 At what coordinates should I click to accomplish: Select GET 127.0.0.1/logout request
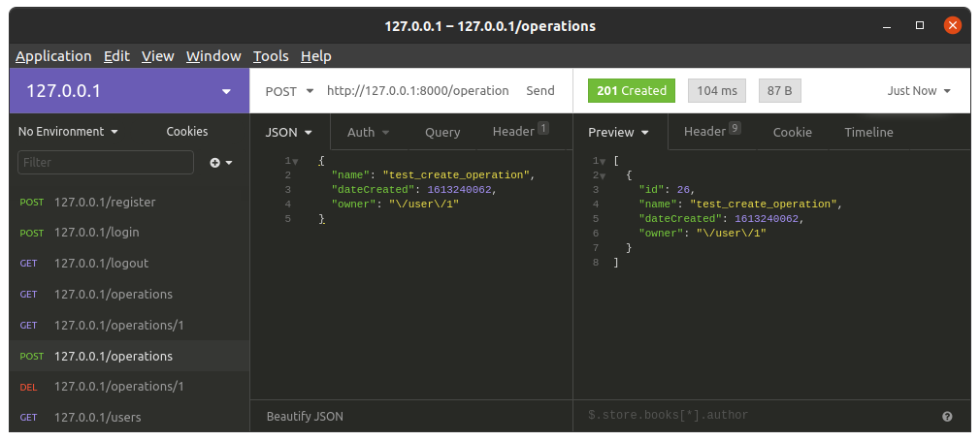tap(129, 264)
